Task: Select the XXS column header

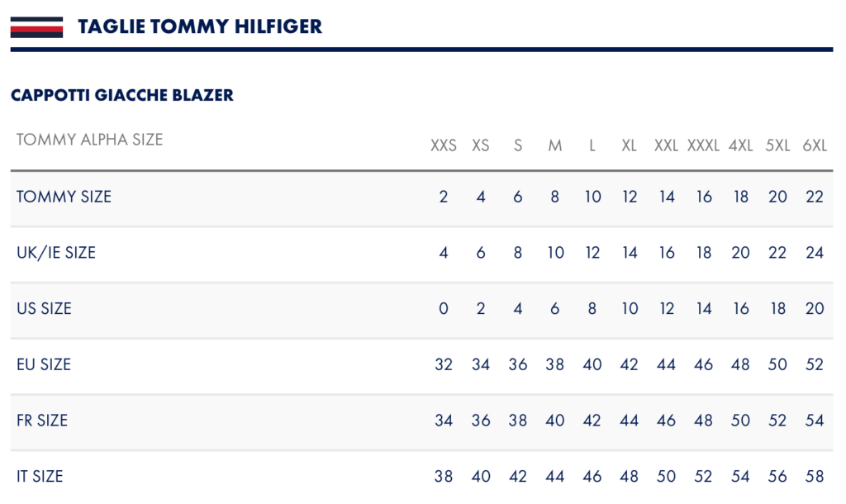Action: [x=444, y=145]
